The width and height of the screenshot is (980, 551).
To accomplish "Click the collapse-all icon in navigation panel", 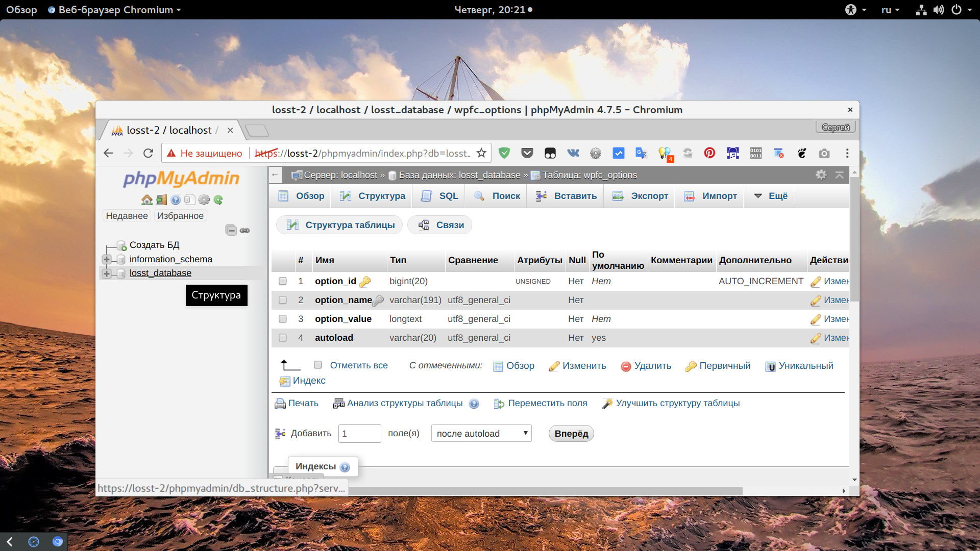I will tap(231, 230).
